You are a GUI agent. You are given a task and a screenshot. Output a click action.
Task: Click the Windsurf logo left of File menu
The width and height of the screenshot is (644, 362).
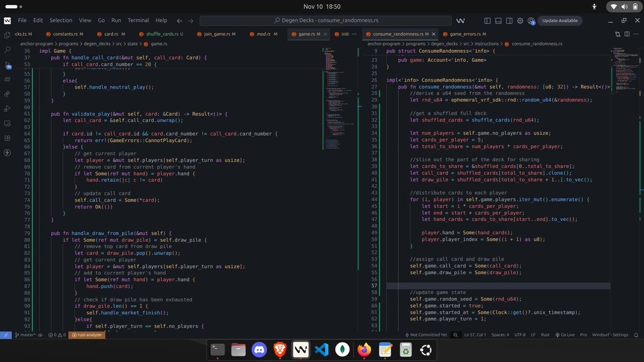pyautogui.click(x=8, y=20)
